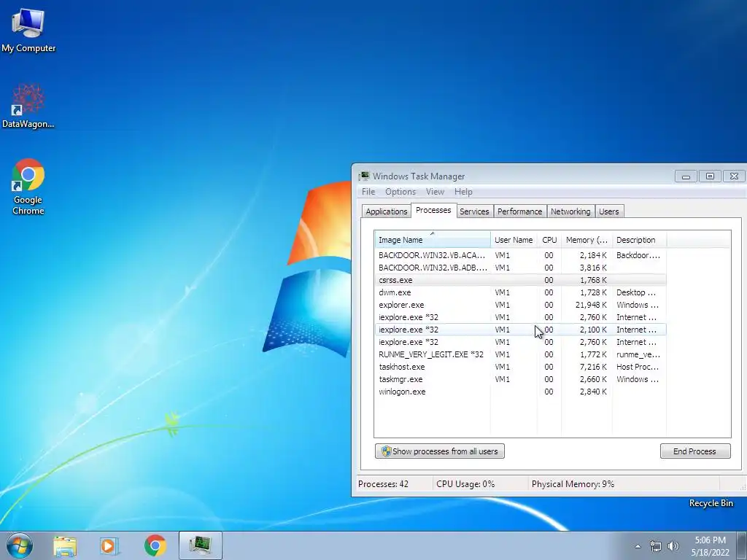Launch Chrome from the taskbar
The image size is (747, 560).
pos(155,545)
